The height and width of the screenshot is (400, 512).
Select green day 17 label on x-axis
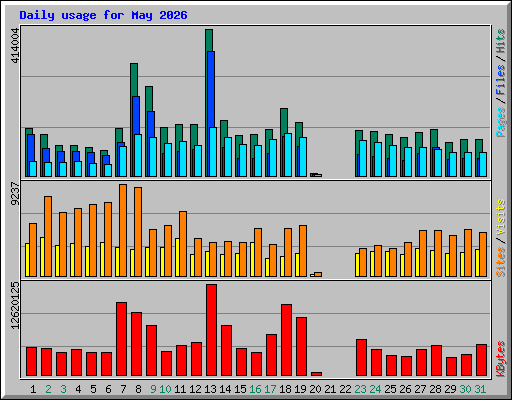270,389
